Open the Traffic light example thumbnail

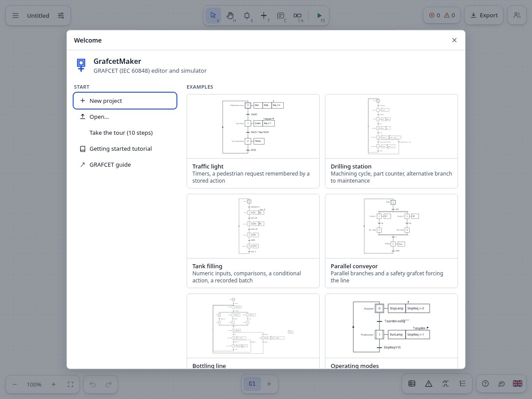pos(253,126)
